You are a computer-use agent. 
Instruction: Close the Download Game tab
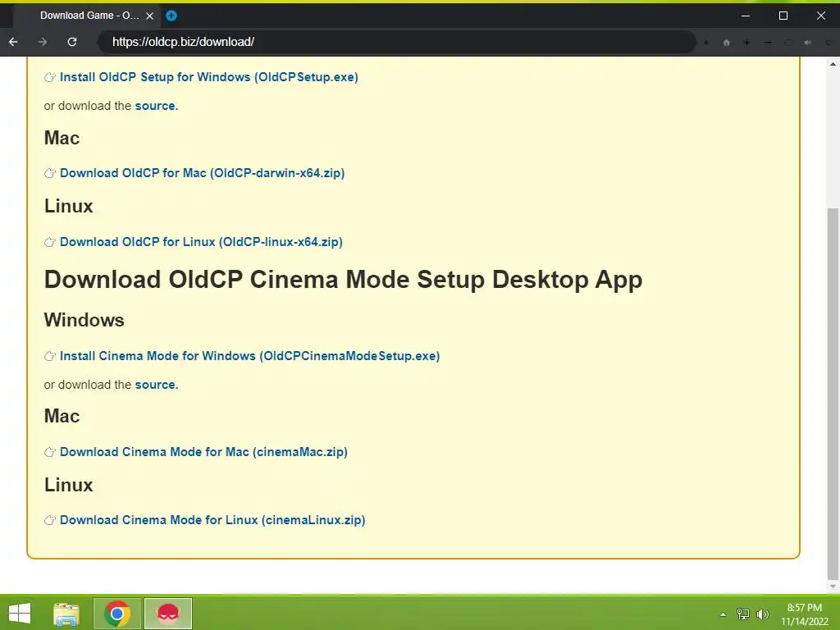click(x=150, y=16)
